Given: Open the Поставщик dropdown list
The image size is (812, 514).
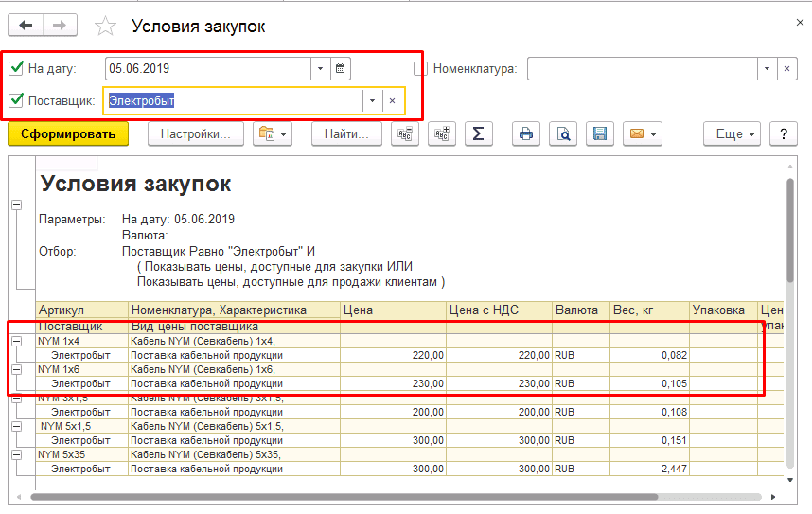Looking at the screenshot, I should click(x=373, y=100).
